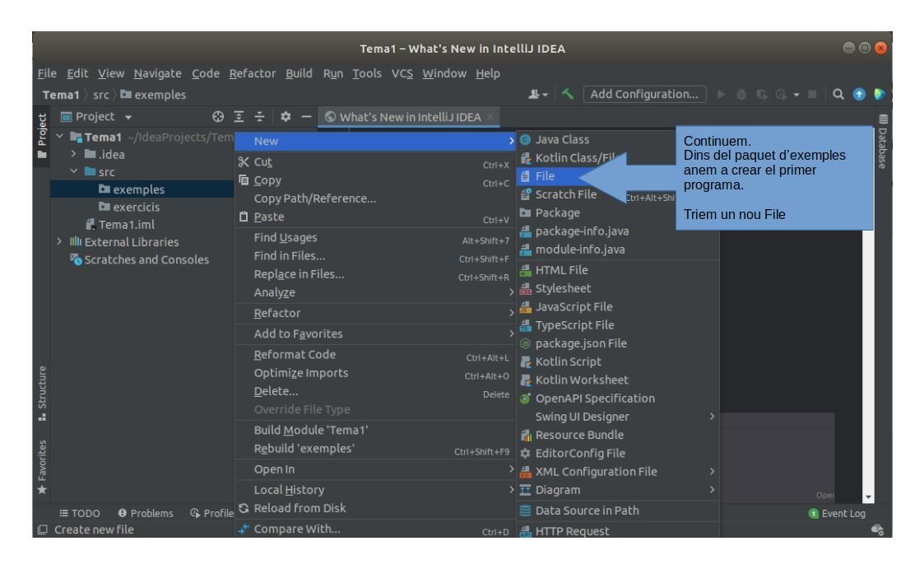Click the Build Project hammer icon

coord(568,95)
